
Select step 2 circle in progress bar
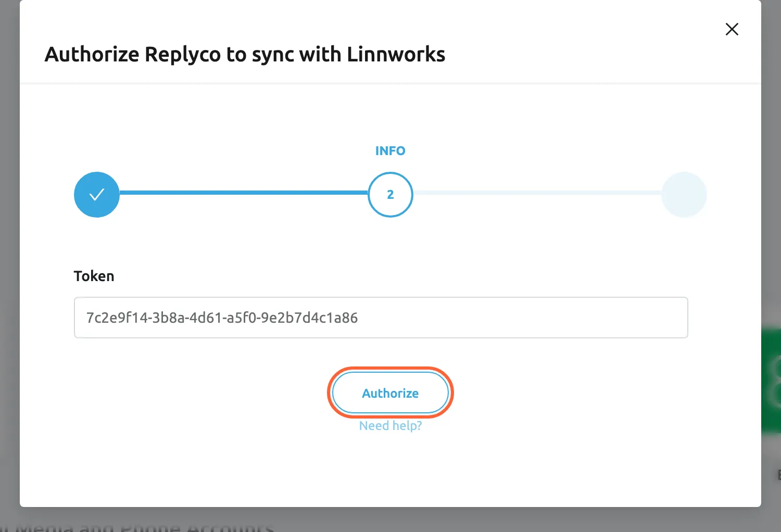[x=391, y=195]
